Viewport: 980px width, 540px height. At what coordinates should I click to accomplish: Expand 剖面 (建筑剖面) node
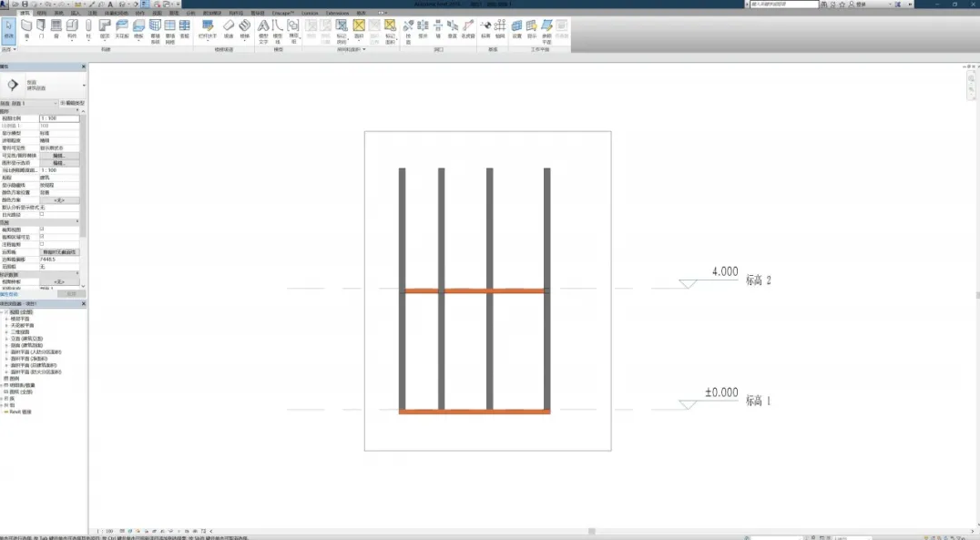click(7, 346)
